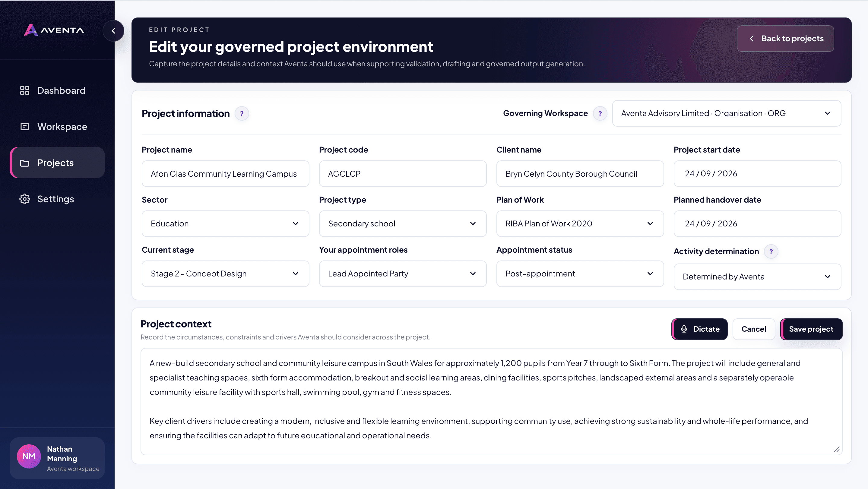Click the 'EDIT PROJECT' label
This screenshot has width=868, height=489.
click(179, 30)
